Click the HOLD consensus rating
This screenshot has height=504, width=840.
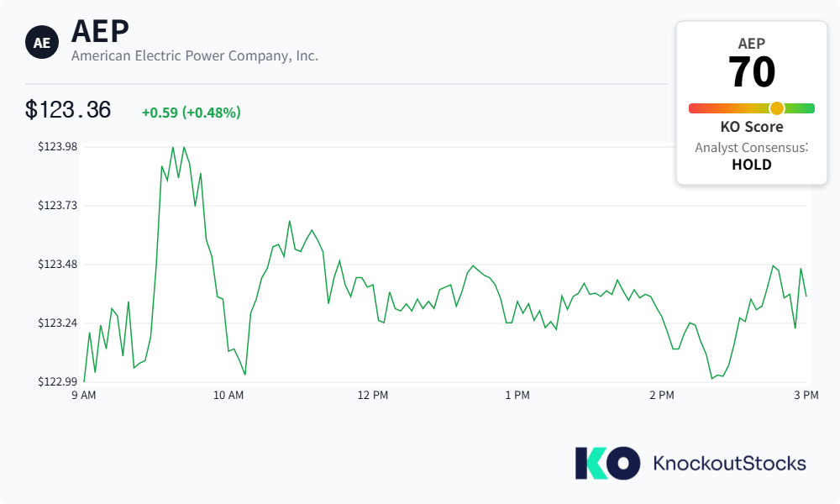(x=752, y=165)
